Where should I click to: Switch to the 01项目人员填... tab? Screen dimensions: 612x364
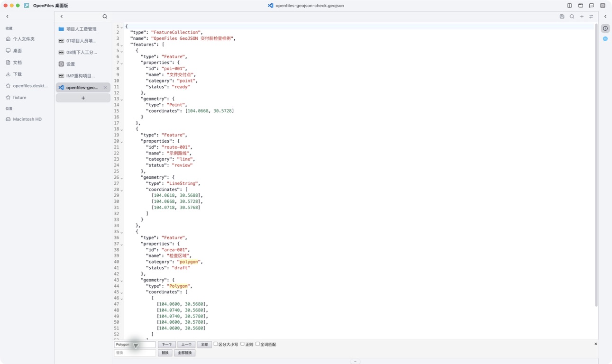coord(83,41)
